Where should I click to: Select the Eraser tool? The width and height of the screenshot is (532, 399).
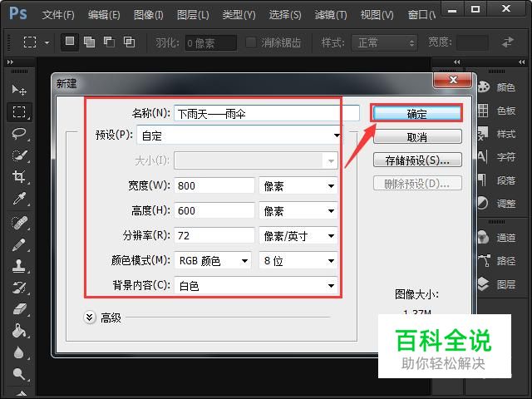point(19,309)
